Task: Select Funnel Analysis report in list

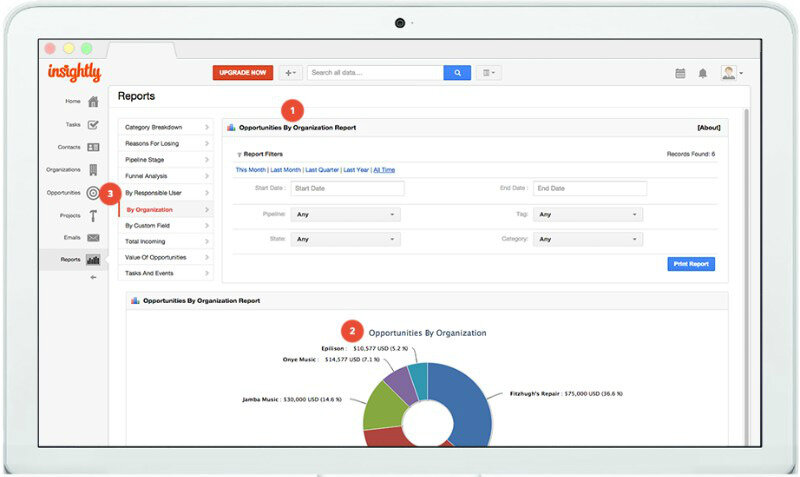Action: point(165,176)
